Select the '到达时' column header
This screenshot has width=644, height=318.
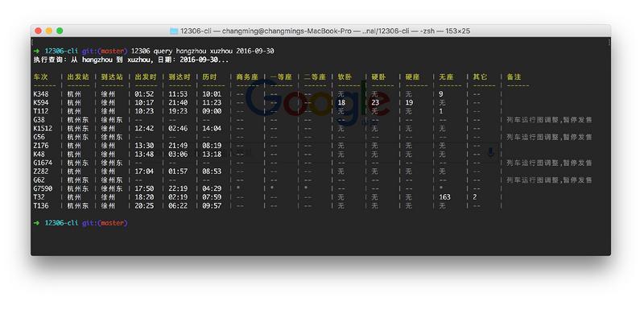click(x=180, y=76)
